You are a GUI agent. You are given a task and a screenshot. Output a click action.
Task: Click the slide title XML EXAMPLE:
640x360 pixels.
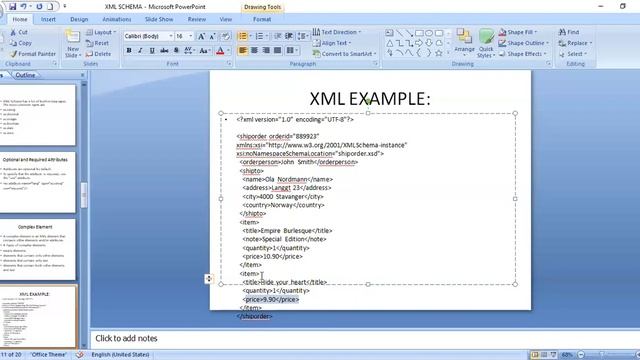(x=370, y=99)
